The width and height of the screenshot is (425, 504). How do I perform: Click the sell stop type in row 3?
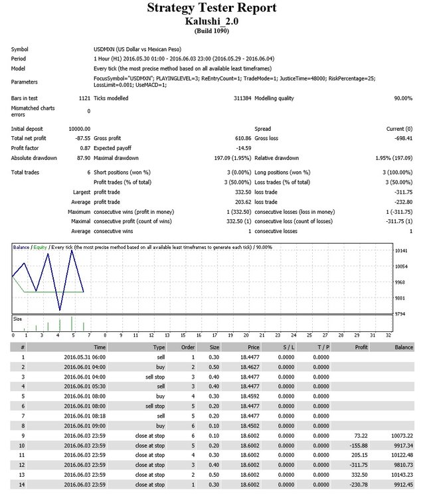[x=155, y=377]
